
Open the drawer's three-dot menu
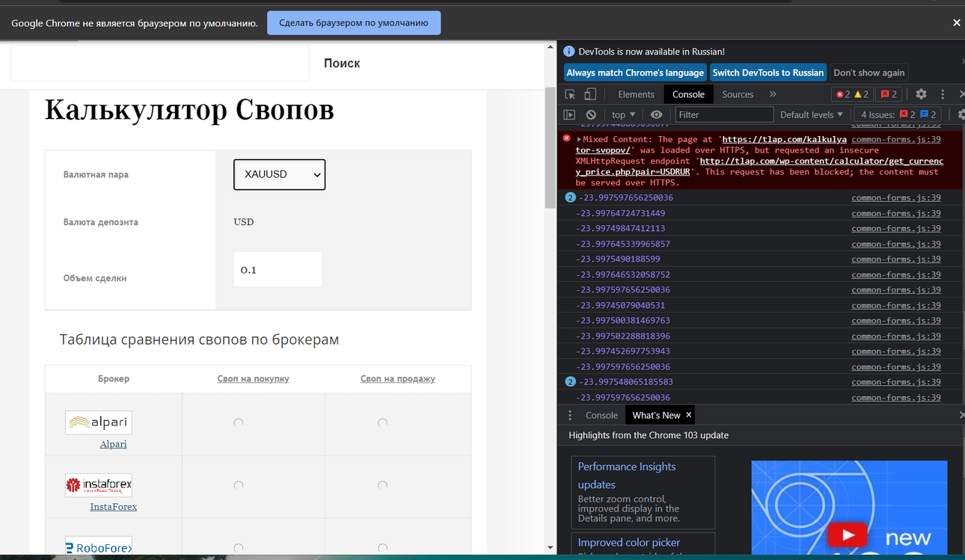[x=570, y=415]
